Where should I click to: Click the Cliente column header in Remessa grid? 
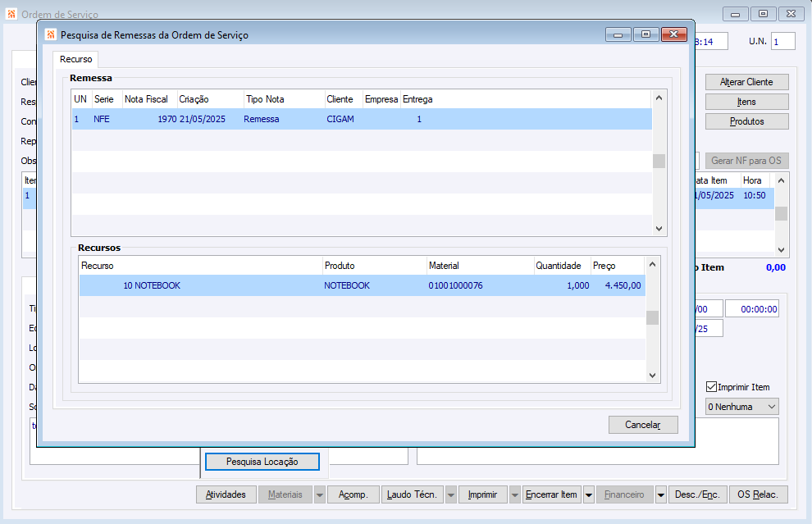(344, 99)
